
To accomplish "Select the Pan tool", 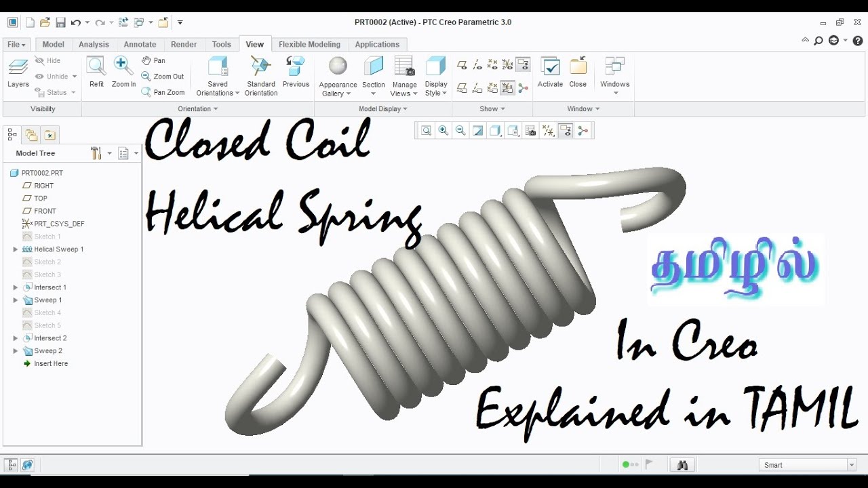I will click(153, 60).
